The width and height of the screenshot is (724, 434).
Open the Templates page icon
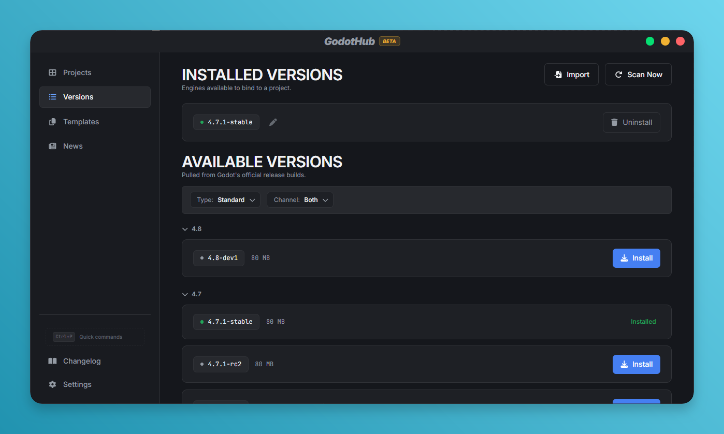pyautogui.click(x=53, y=122)
